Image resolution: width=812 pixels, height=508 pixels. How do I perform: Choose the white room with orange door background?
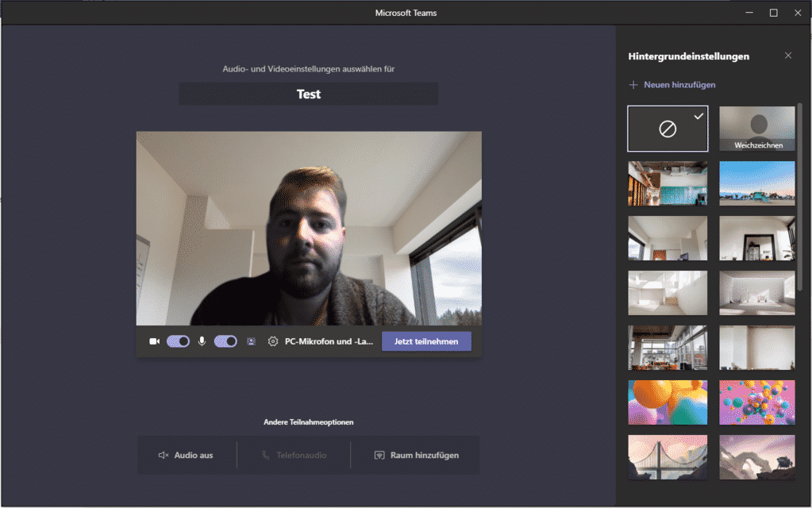pos(668,238)
